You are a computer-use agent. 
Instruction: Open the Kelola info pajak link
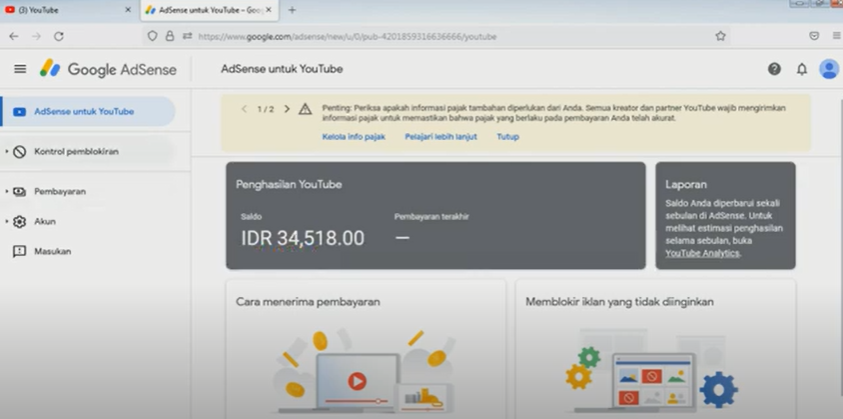pyautogui.click(x=354, y=137)
